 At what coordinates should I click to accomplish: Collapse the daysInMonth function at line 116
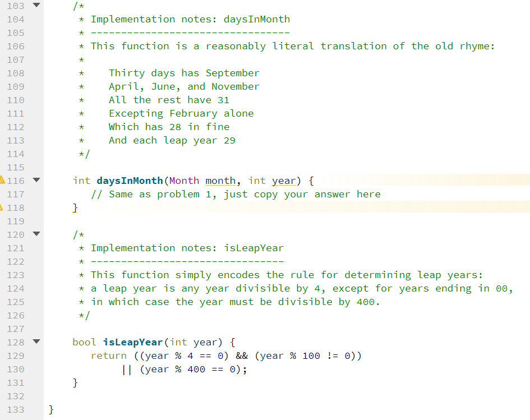[36, 180]
